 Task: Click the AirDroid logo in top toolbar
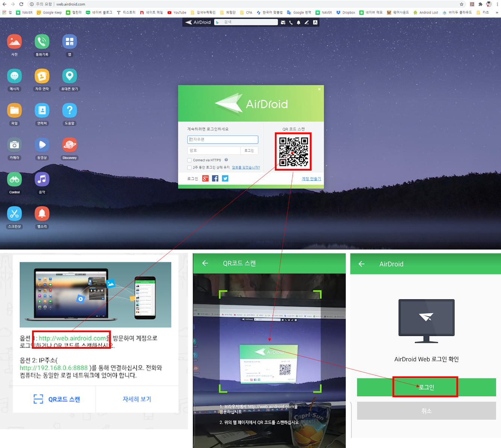(198, 23)
